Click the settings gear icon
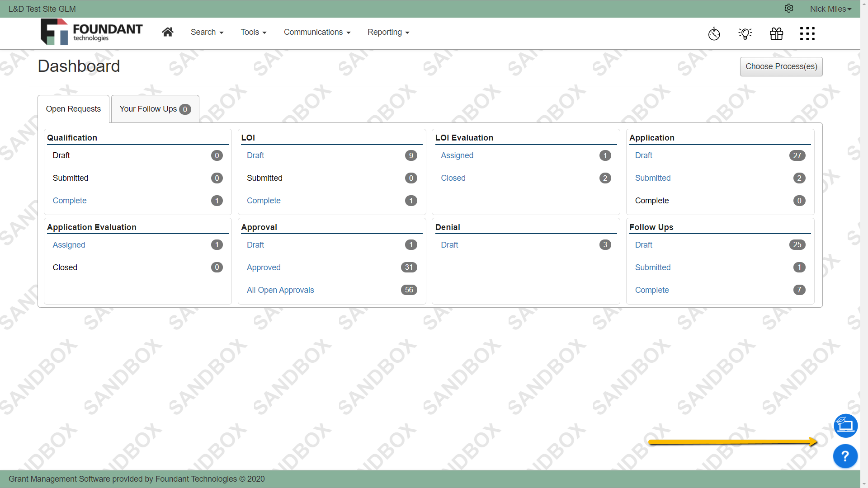The image size is (868, 488). pos(789,9)
